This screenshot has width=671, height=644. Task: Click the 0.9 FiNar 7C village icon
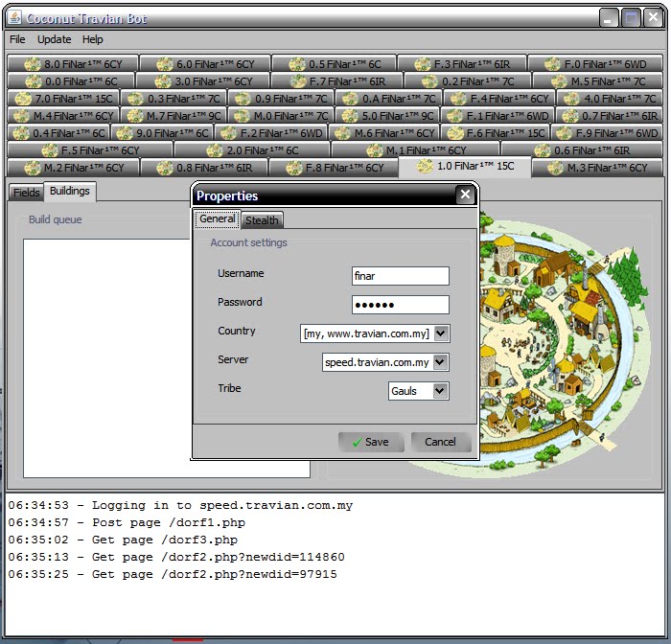(x=243, y=99)
